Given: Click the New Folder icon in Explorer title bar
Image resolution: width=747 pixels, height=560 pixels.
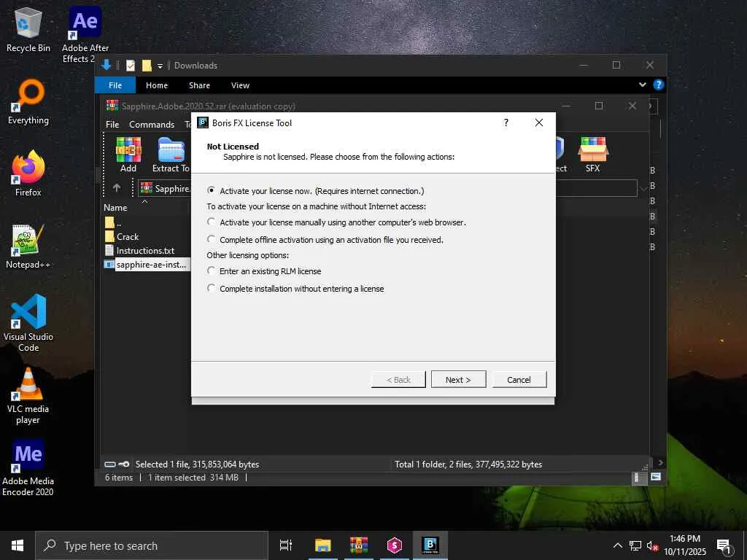Looking at the screenshot, I should coord(147,66).
